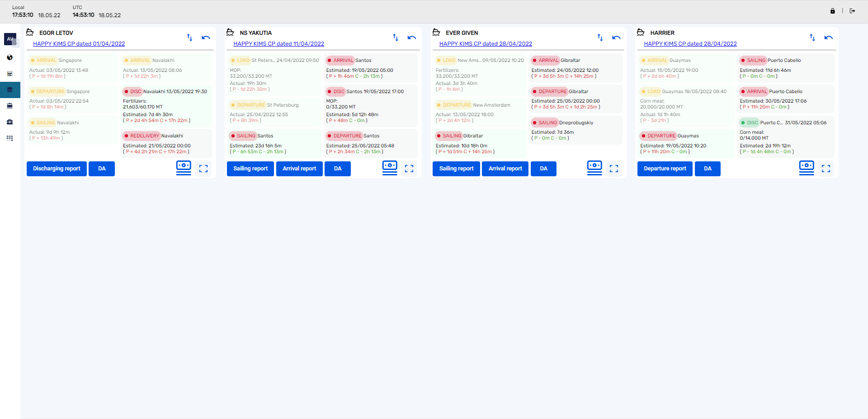
Task: Click the Discharging report button
Action: [57, 169]
